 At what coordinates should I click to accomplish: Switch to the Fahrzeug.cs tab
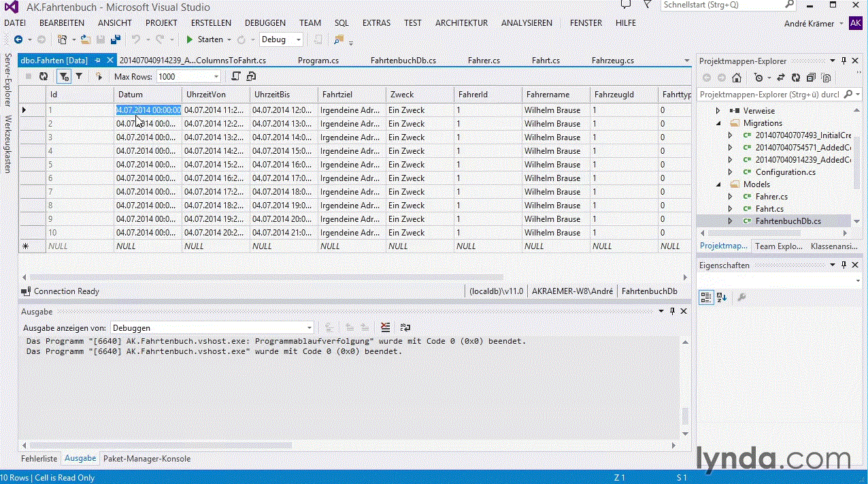point(613,60)
